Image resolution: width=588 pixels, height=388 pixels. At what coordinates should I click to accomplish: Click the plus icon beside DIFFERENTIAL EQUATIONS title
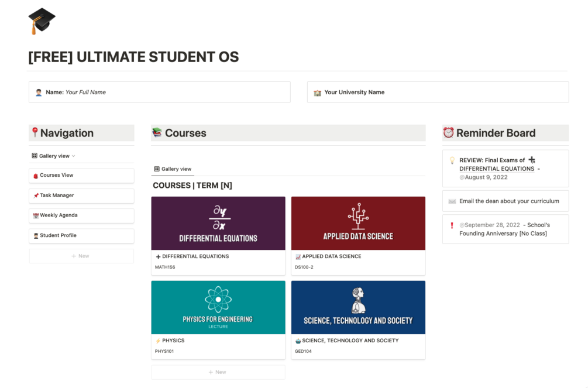pyautogui.click(x=158, y=257)
